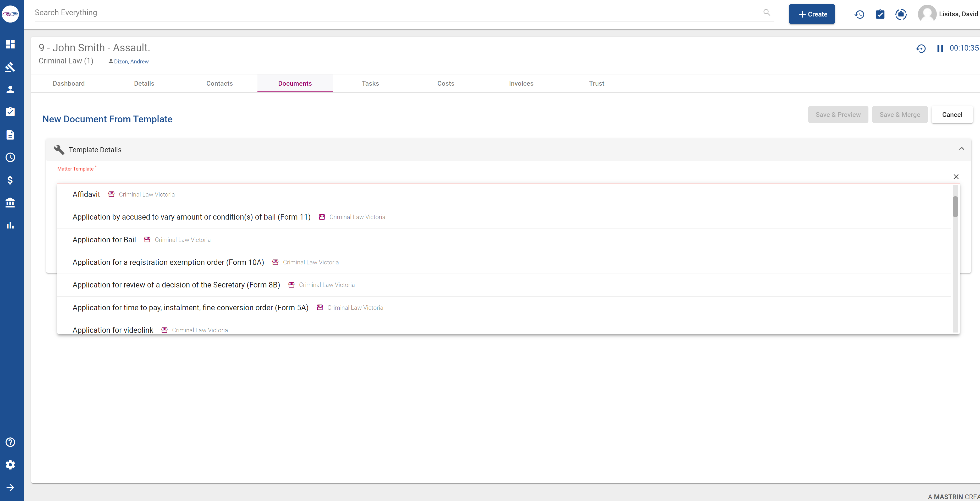This screenshot has height=501, width=980.
Task: Open the Tasks clipboard icon in sidebar
Action: [x=10, y=112]
